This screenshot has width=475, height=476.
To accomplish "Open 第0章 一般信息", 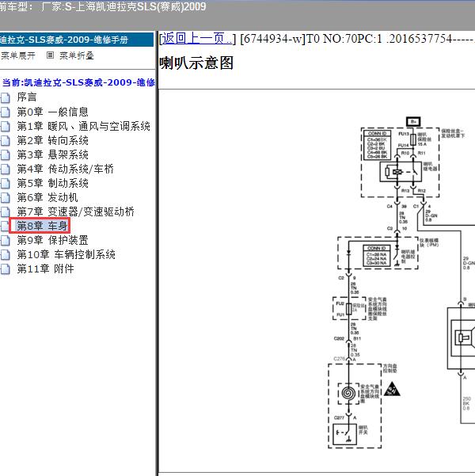I will [52, 112].
